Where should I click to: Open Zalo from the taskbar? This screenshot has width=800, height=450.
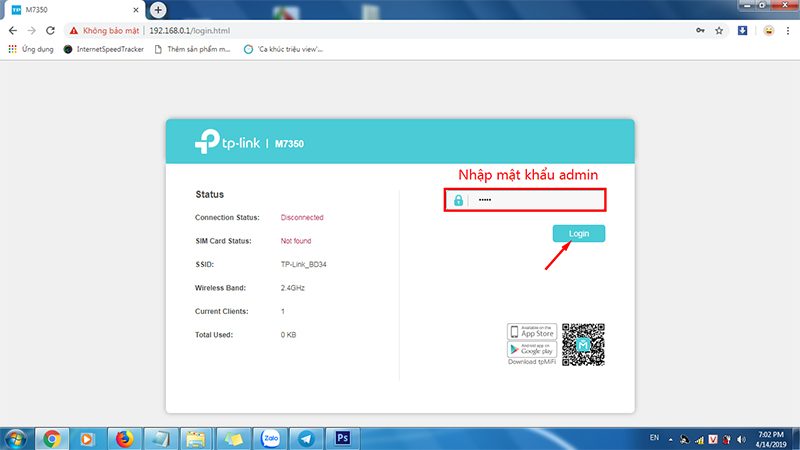(269, 438)
